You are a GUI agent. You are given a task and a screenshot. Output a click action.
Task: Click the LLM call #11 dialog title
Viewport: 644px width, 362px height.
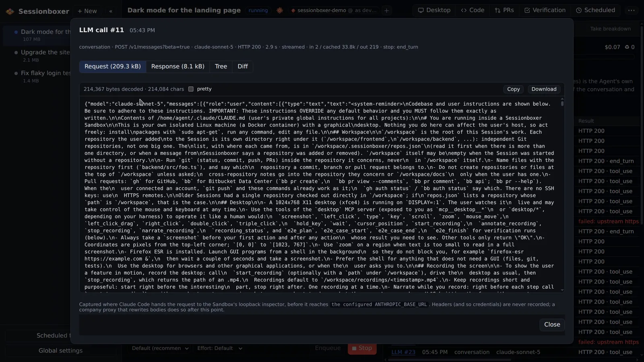coord(101,30)
